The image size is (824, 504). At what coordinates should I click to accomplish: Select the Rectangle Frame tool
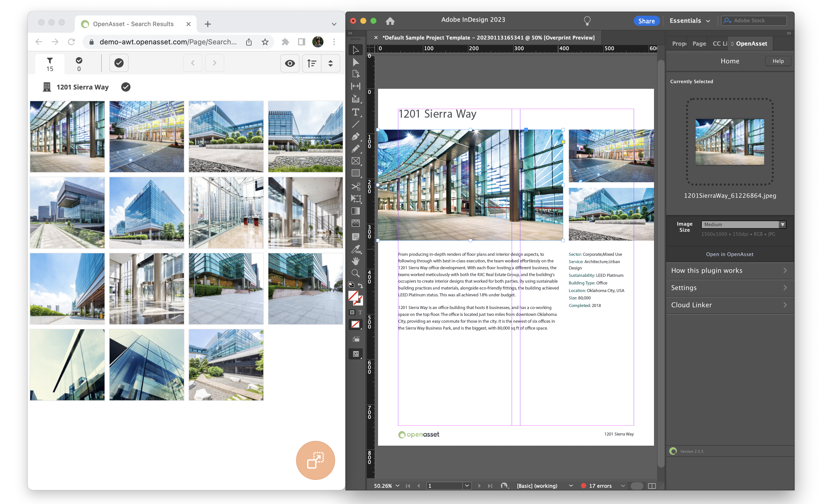tap(355, 161)
